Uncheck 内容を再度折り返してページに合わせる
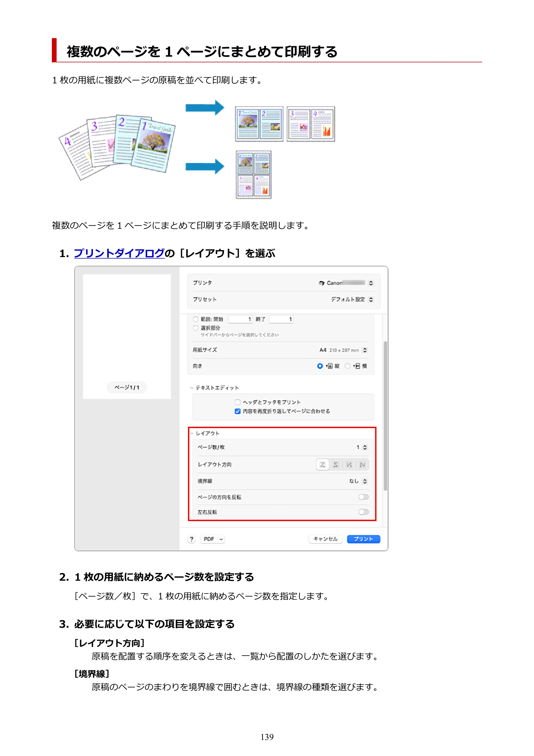 coord(238,411)
